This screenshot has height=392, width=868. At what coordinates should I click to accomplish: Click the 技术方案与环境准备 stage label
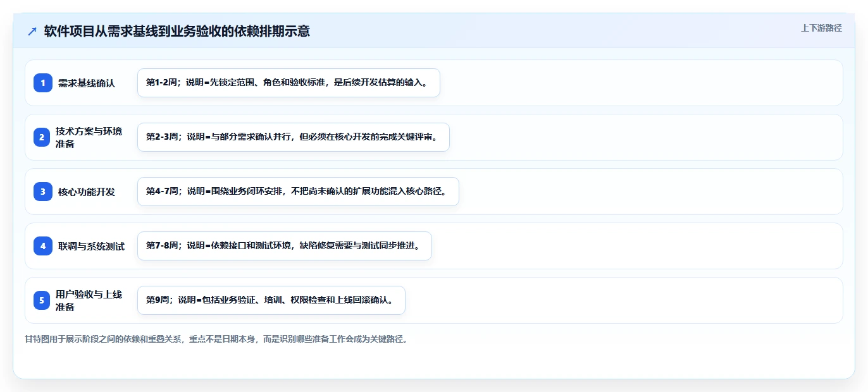coord(90,137)
